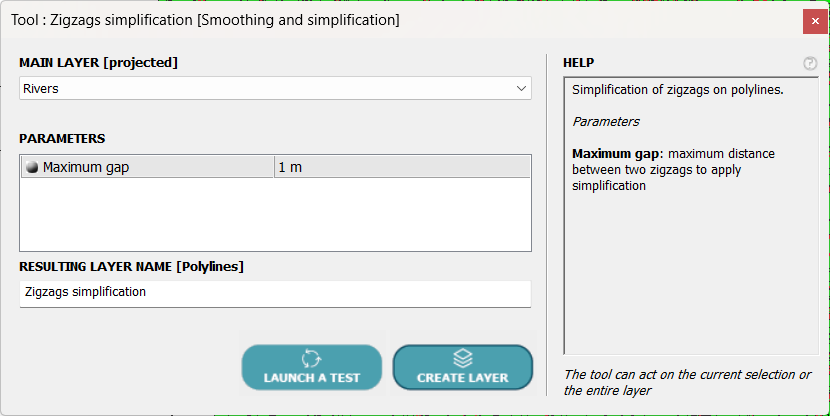Click the sphere icon beside Maximum gap
Image resolution: width=830 pixels, height=416 pixels.
coord(31,168)
